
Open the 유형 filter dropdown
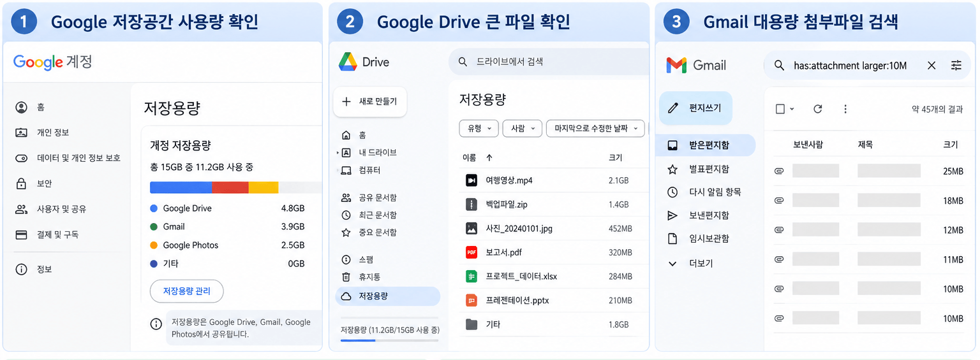(x=479, y=128)
